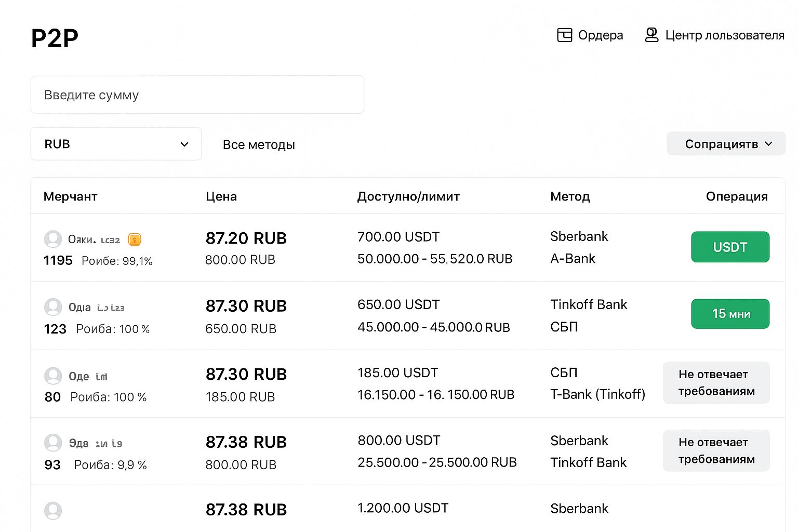Click the Доступно/лимит column header
Screen dimensions: 798x532
click(x=408, y=196)
